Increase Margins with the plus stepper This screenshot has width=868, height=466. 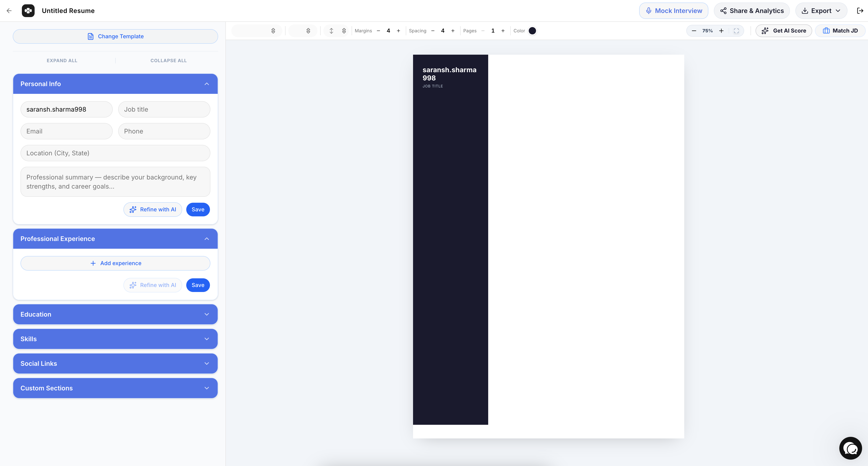(398, 31)
